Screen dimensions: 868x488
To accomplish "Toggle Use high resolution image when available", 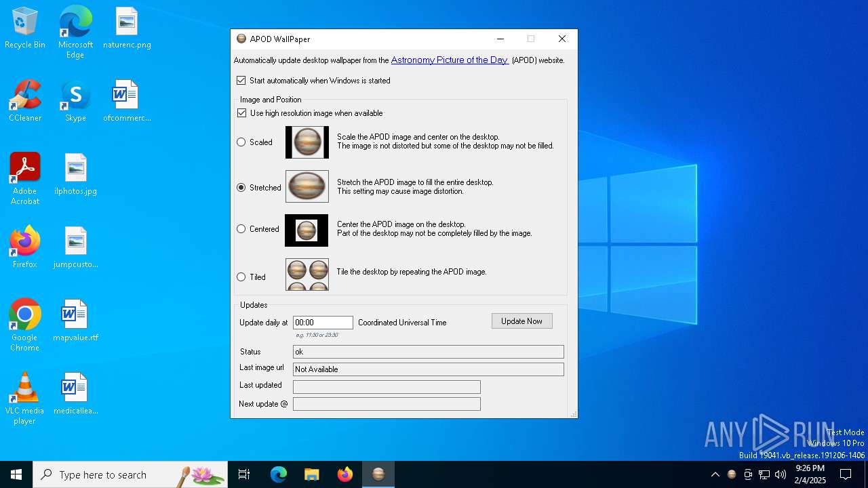I will coord(310,113).
